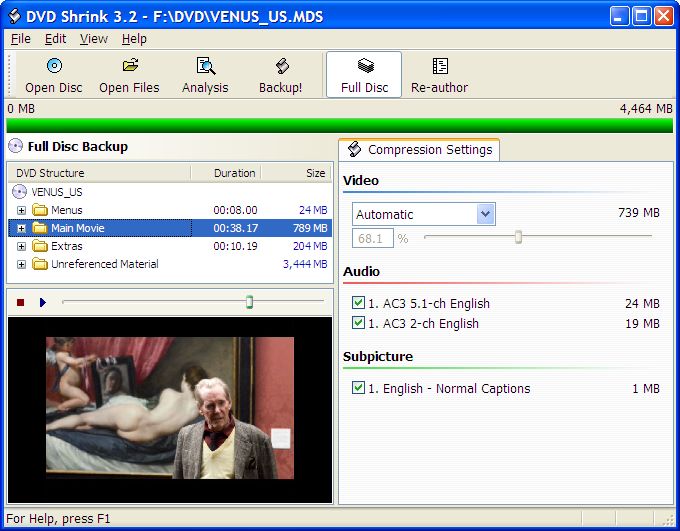This screenshot has height=531, width=680.
Task: Select the Extras row label
Action: (66, 246)
